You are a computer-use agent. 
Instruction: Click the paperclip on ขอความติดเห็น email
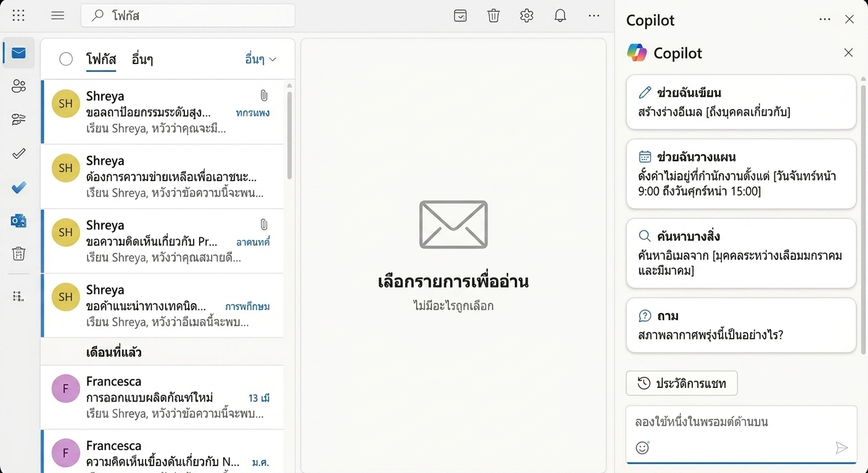click(x=264, y=225)
